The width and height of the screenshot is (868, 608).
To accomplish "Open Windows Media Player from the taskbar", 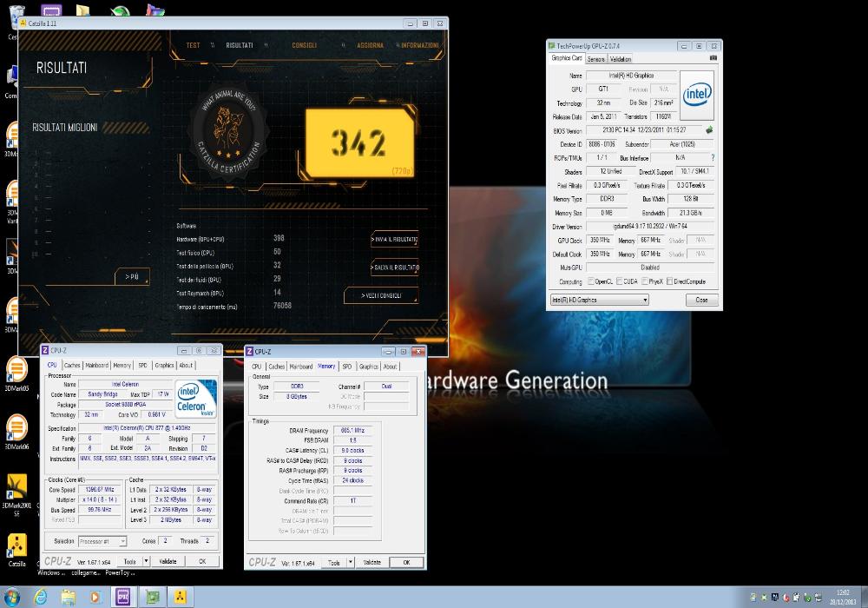I will [x=95, y=597].
